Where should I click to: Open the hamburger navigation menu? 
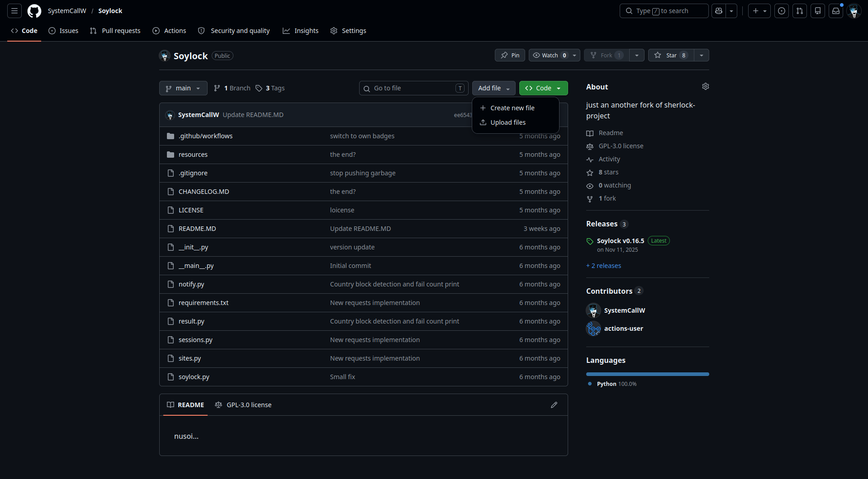click(x=14, y=11)
